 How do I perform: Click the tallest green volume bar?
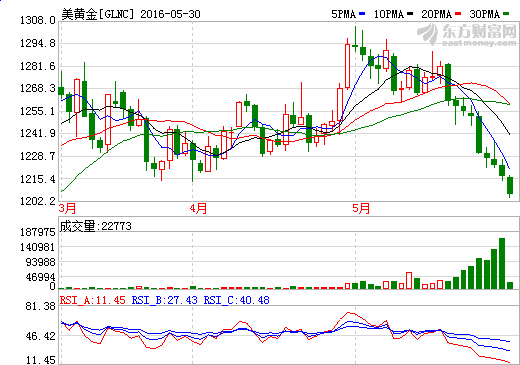(502, 263)
